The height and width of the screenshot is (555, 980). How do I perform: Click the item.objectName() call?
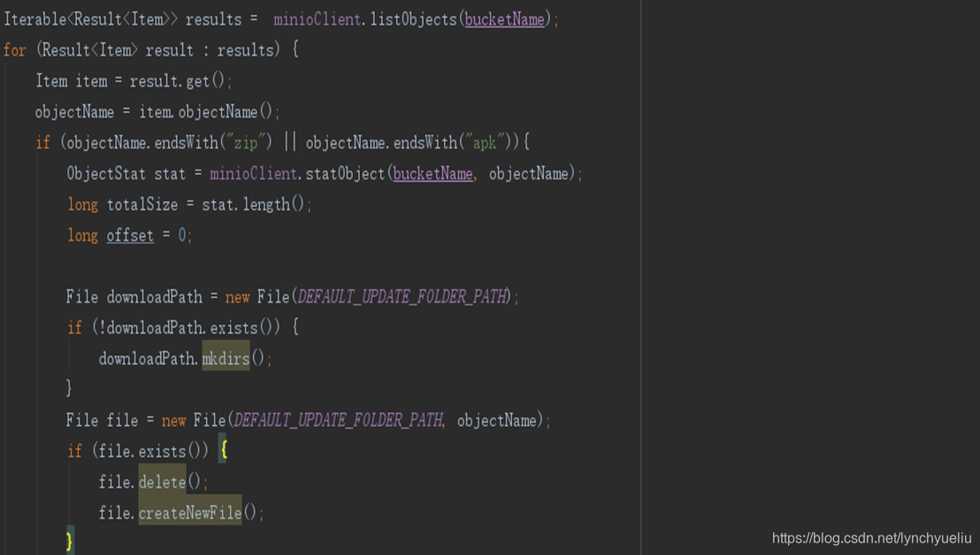(205, 112)
